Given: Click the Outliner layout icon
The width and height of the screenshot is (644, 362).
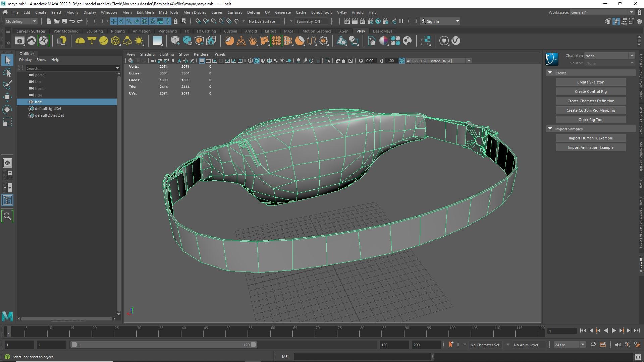Looking at the screenshot, I should tap(7, 200).
